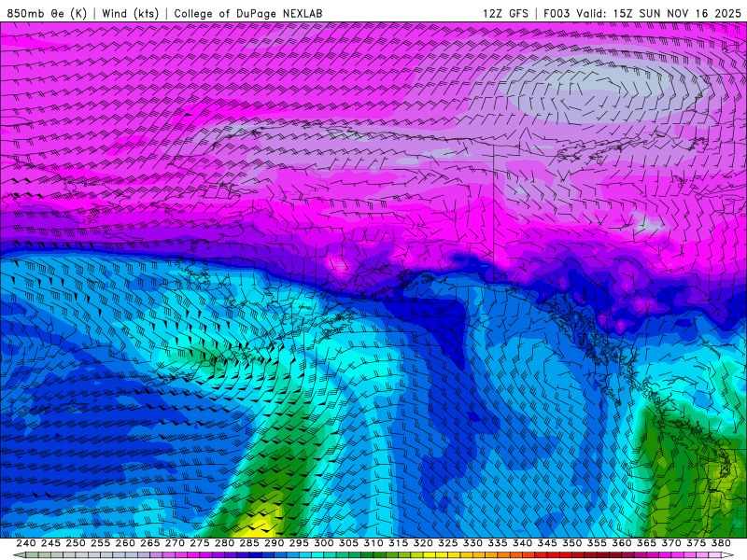The width and height of the screenshot is (747, 560).
Task: Select the 340 scale label
Action: (522, 543)
